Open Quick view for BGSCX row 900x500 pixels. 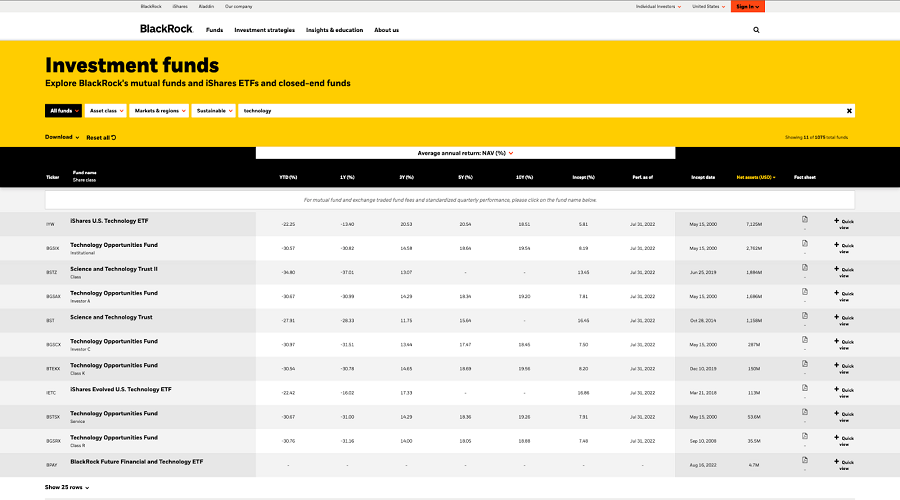pos(844,344)
